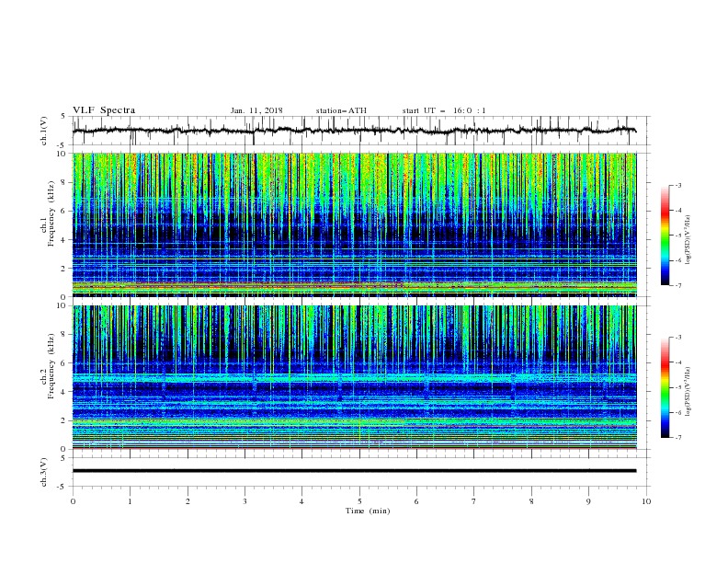The height and width of the screenshot is (563, 728).
Task: Click the "3" tick on the time axis
Action: pos(245,501)
